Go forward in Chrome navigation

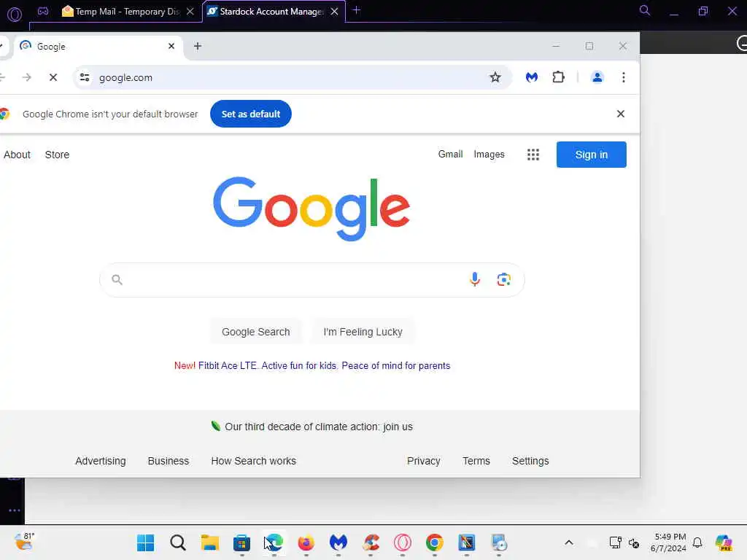[27, 77]
